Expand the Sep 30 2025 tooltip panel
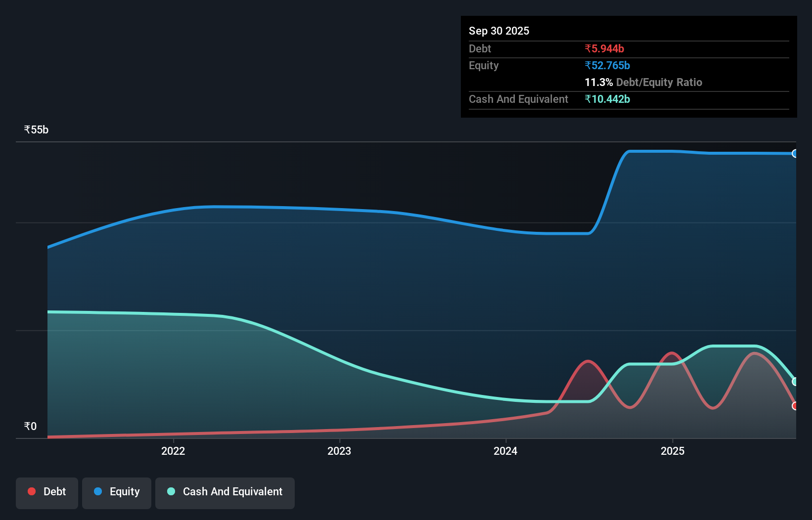The height and width of the screenshot is (520, 812). [499, 31]
